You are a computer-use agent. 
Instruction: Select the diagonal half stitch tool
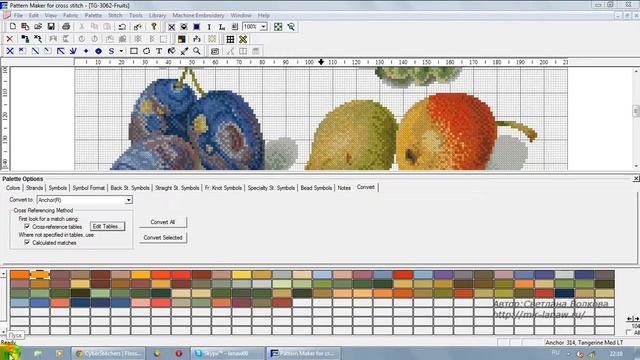[36, 51]
